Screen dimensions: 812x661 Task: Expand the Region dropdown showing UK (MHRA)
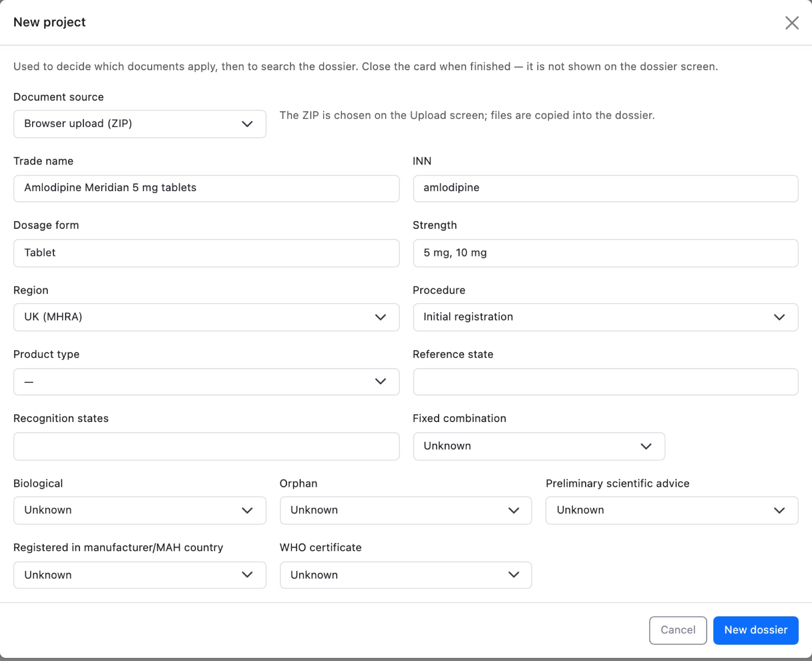click(x=206, y=317)
